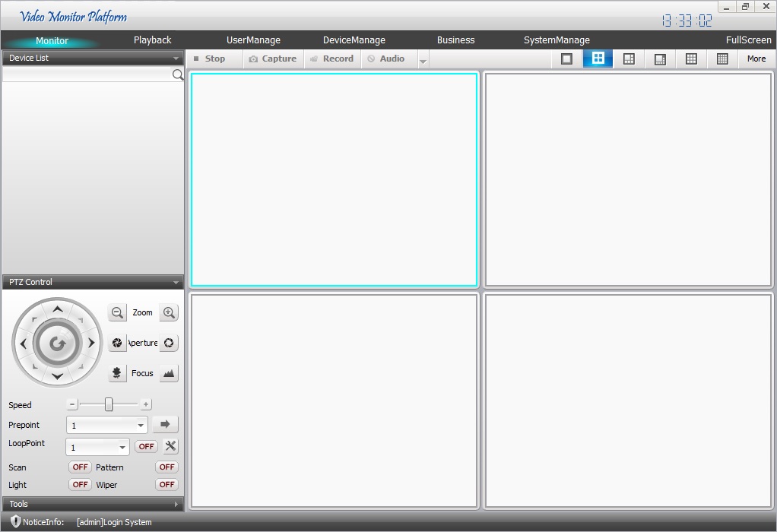
Task: Expand the Tools panel
Action: coord(93,504)
